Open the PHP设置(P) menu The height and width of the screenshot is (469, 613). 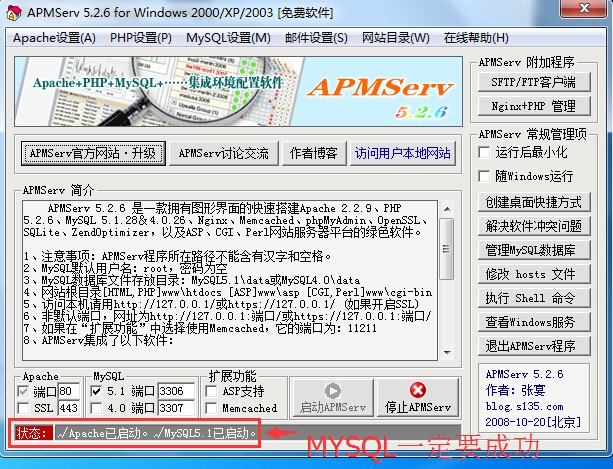[141, 38]
